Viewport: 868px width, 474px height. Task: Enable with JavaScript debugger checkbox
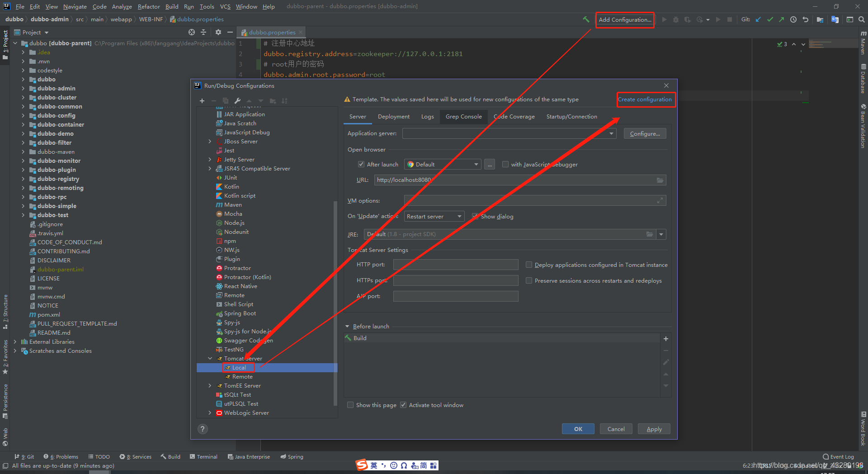point(505,165)
